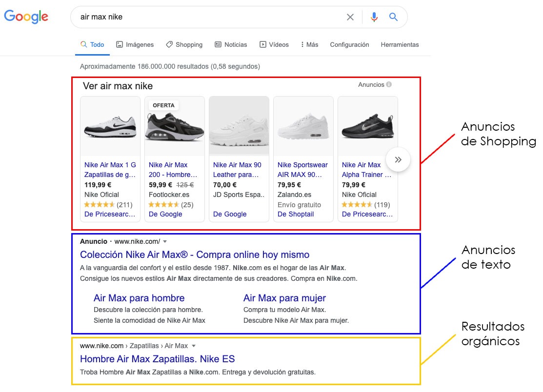The width and height of the screenshot is (543, 392).
Task: Show more shopping ads with the double-arrow button
Action: (398, 159)
